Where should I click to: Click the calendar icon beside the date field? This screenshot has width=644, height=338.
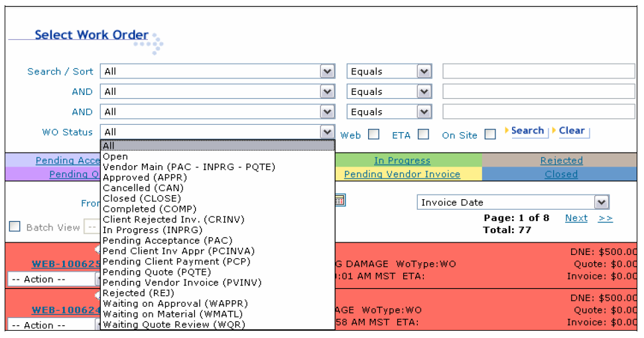point(340,200)
